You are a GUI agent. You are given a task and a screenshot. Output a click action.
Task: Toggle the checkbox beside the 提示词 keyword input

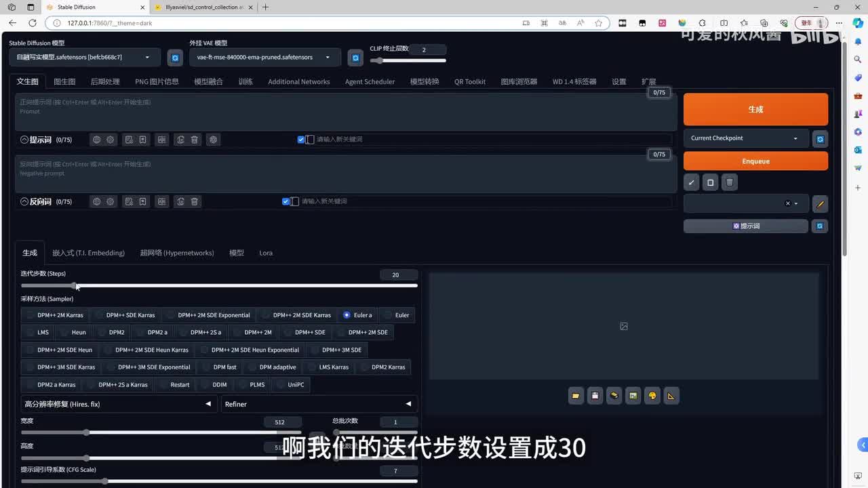[301, 140]
